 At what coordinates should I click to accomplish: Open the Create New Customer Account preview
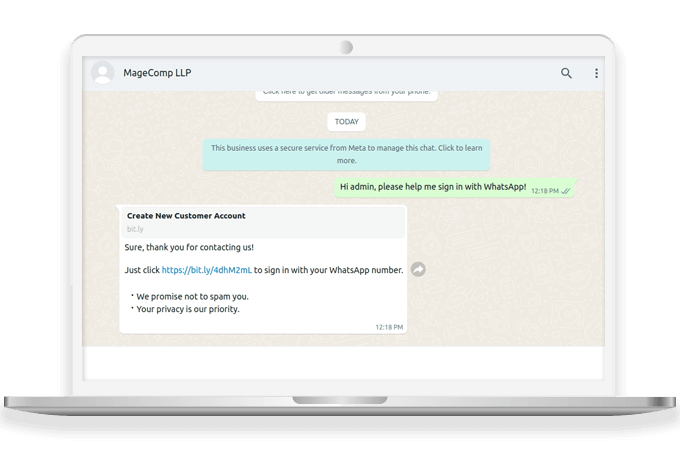(264, 222)
